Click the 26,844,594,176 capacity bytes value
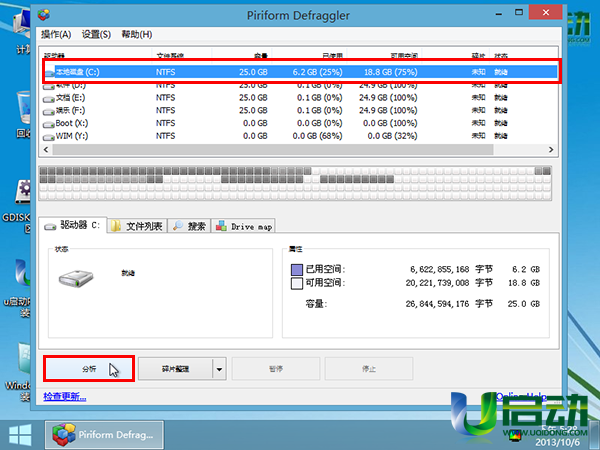This screenshot has width=600, height=450. click(x=437, y=304)
